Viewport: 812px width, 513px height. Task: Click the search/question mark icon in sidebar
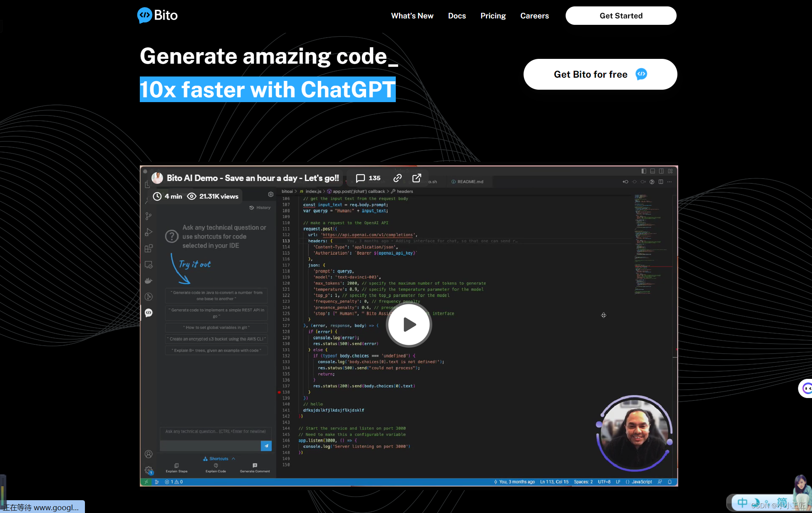tap(171, 236)
